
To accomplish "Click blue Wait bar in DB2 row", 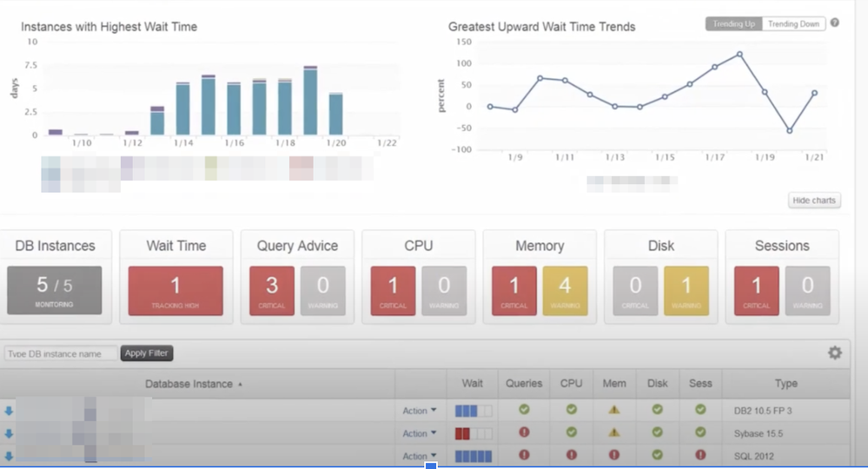I will (x=474, y=411).
